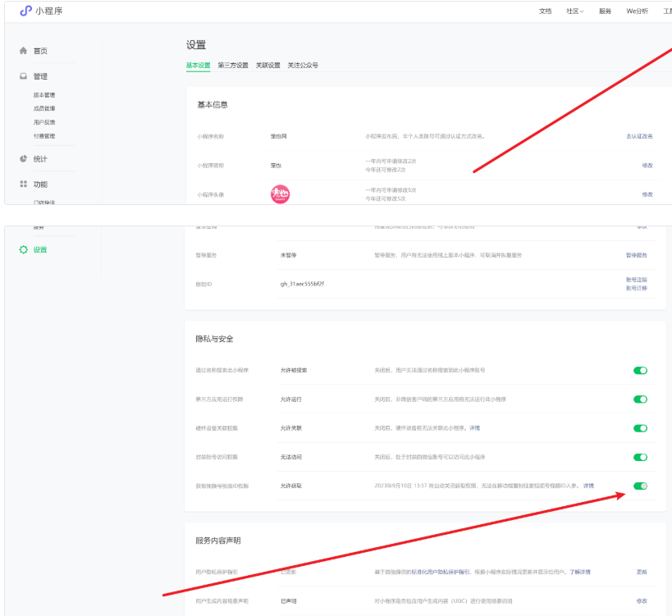Click the 隐私与安全 section heading
The width and height of the screenshot is (672, 616).
pyautogui.click(x=214, y=339)
